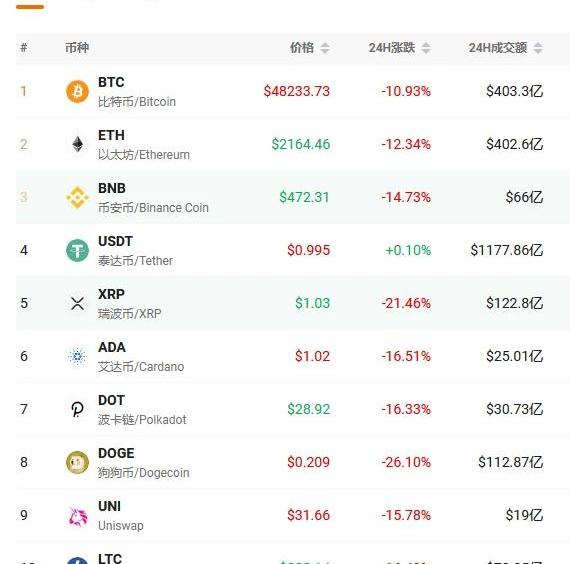Sort by 24H涨跌 column arrows

point(426,48)
